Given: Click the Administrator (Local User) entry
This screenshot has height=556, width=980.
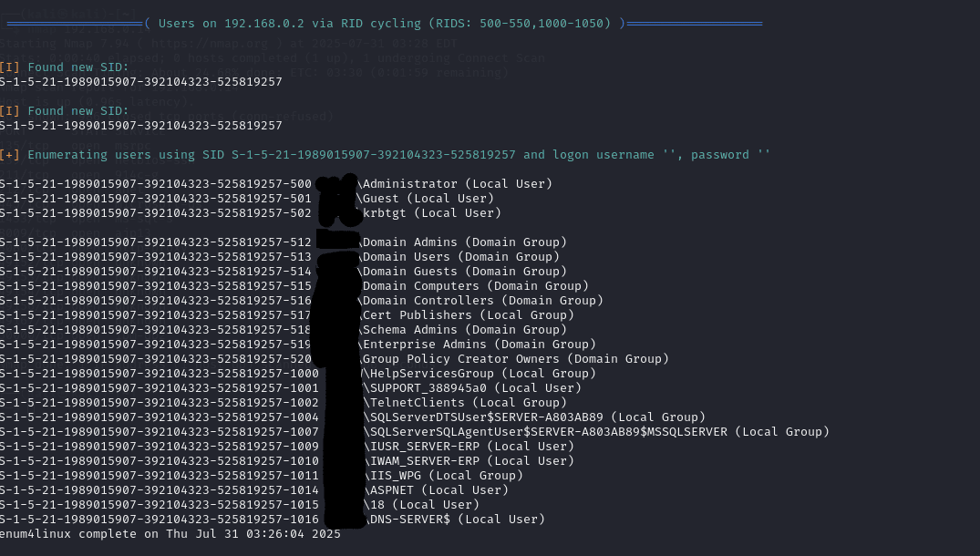Looking at the screenshot, I should [x=457, y=184].
